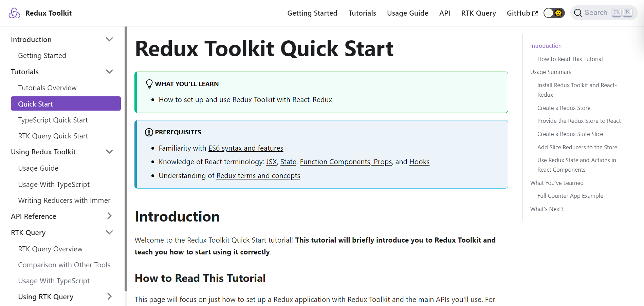Jump to Create a Redux Store via table of contents
This screenshot has width=644, height=306.
click(564, 108)
